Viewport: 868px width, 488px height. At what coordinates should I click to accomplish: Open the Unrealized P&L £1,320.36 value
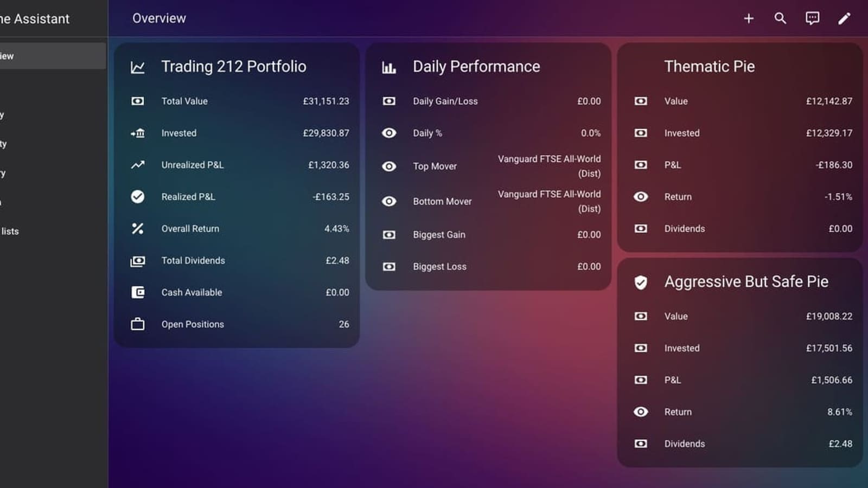point(329,165)
